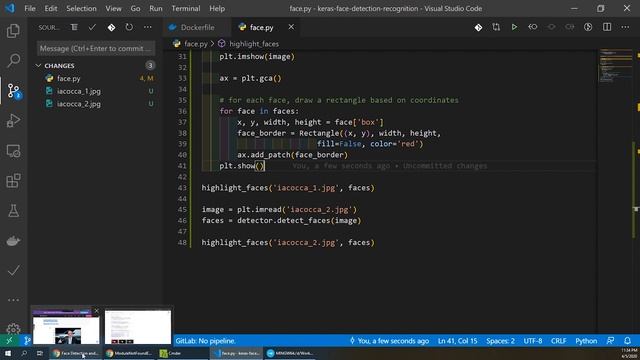Open the Manage gear settings
Viewport: 640px width, 360px height.
(13, 329)
